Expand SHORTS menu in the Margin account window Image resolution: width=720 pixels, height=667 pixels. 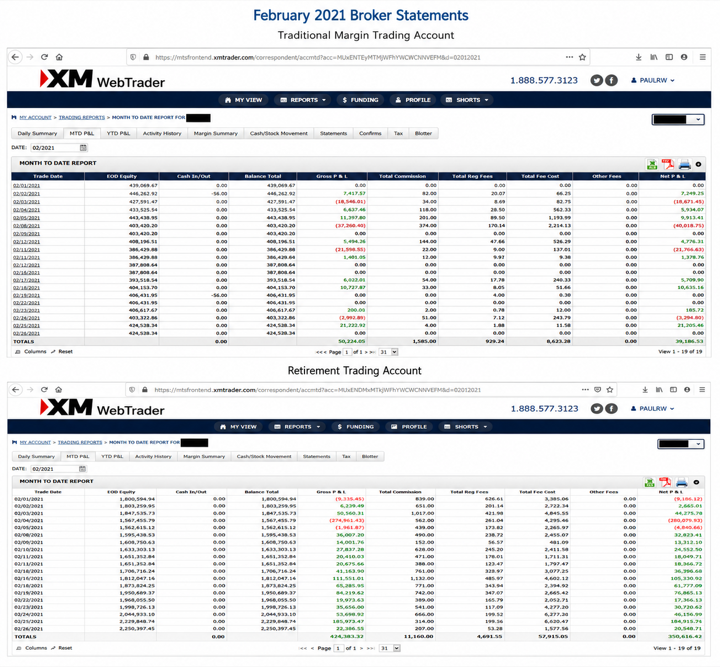(467, 100)
